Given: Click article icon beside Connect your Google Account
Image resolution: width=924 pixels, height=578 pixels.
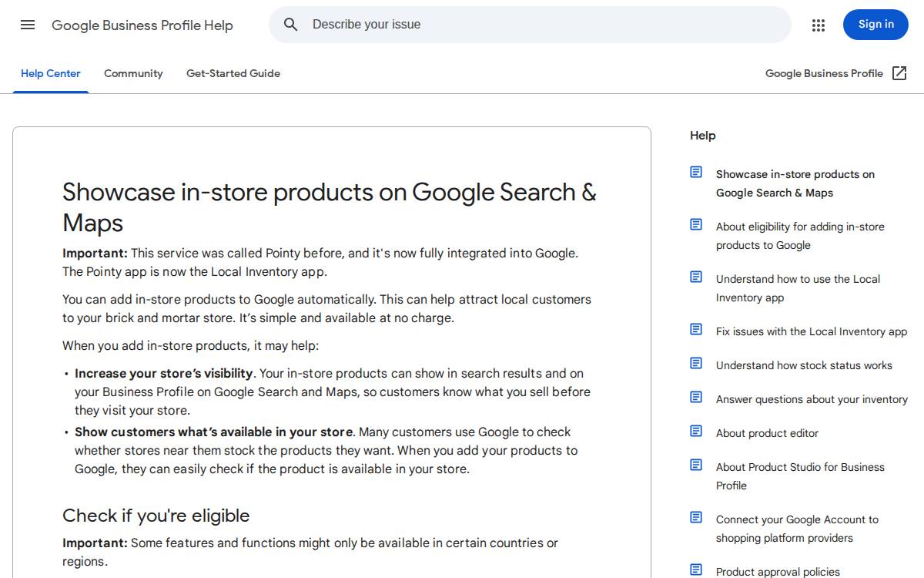Looking at the screenshot, I should tap(696, 517).
